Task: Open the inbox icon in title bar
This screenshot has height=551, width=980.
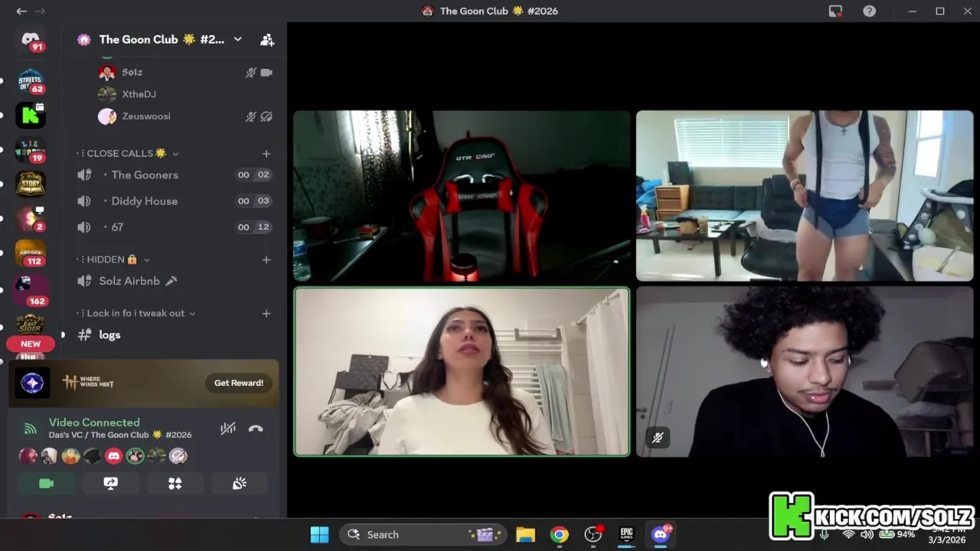Action: click(x=835, y=11)
